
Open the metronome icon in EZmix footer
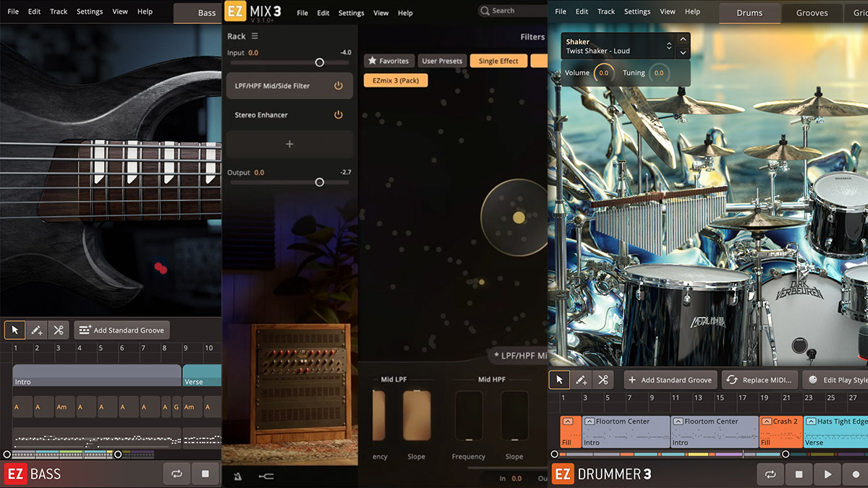click(x=237, y=476)
